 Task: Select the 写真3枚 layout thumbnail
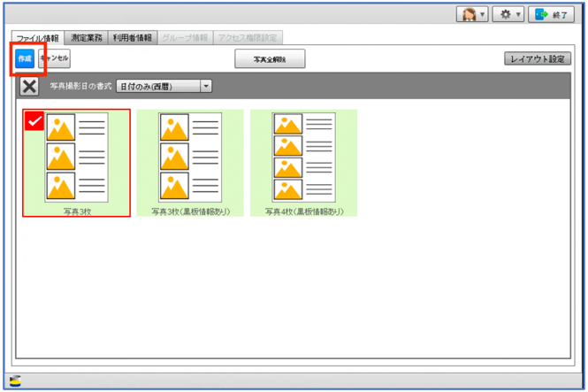point(77,158)
